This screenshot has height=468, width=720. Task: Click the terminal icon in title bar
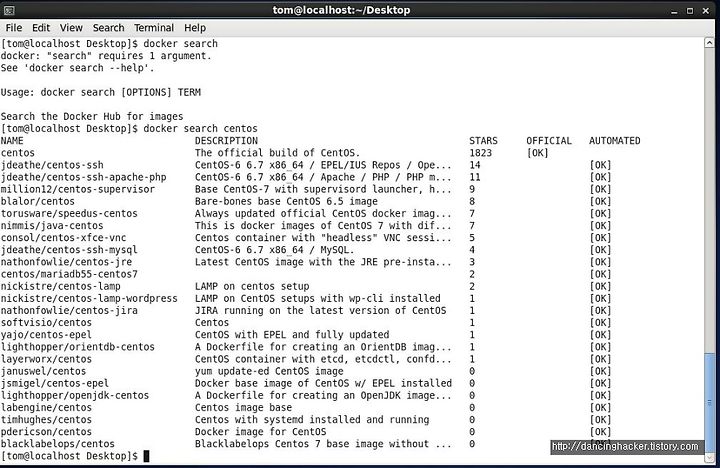tap(9, 10)
